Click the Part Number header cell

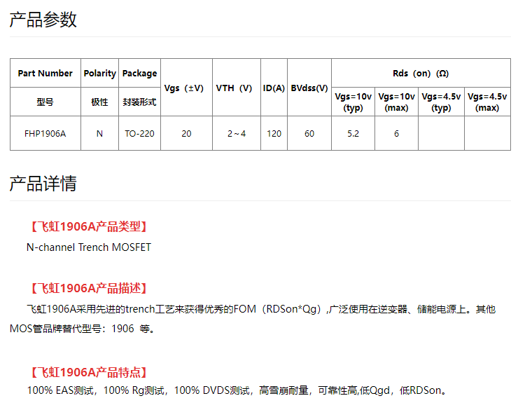[45, 74]
